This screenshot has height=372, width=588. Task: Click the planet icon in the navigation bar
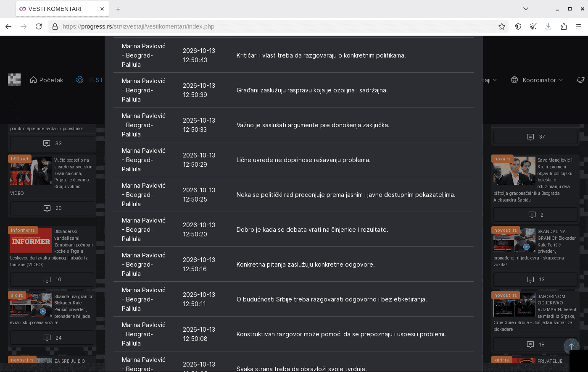pyautogui.click(x=580, y=80)
